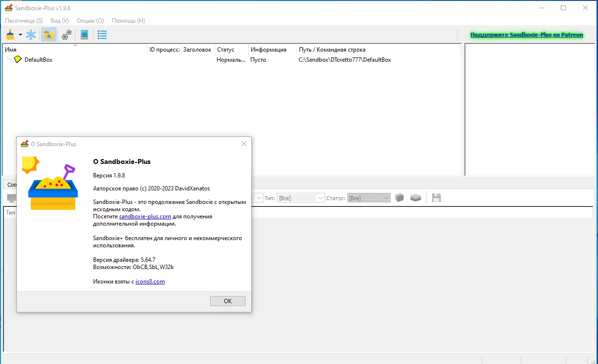Open settings via the gears toolbar icon
Viewport: 598px width, 364px height.
[67, 35]
